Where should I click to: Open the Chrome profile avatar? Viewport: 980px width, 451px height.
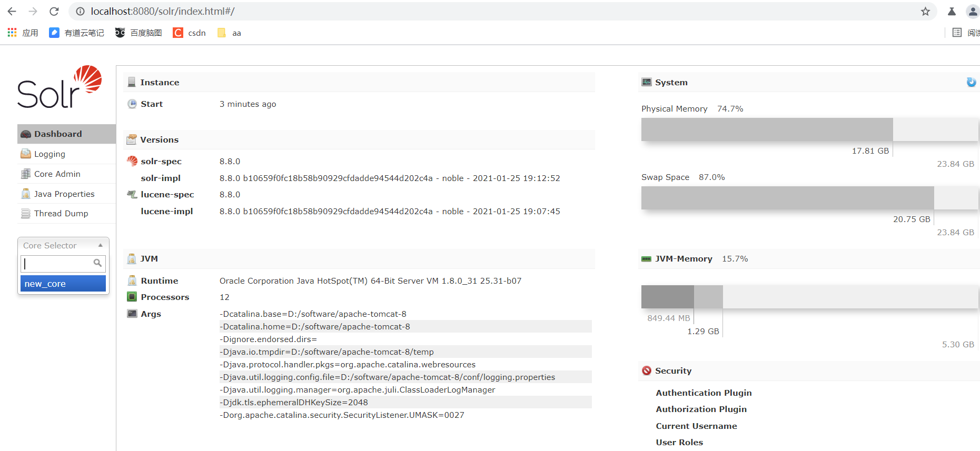tap(973, 11)
